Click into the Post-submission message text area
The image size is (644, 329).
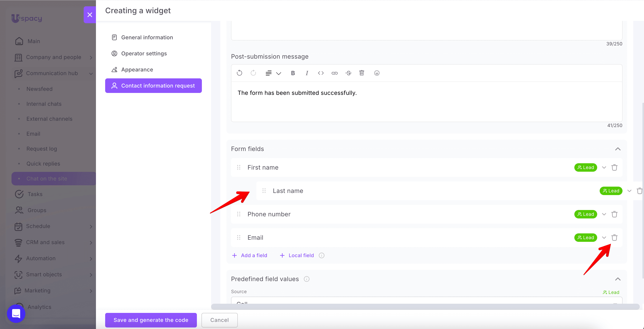[x=427, y=102]
